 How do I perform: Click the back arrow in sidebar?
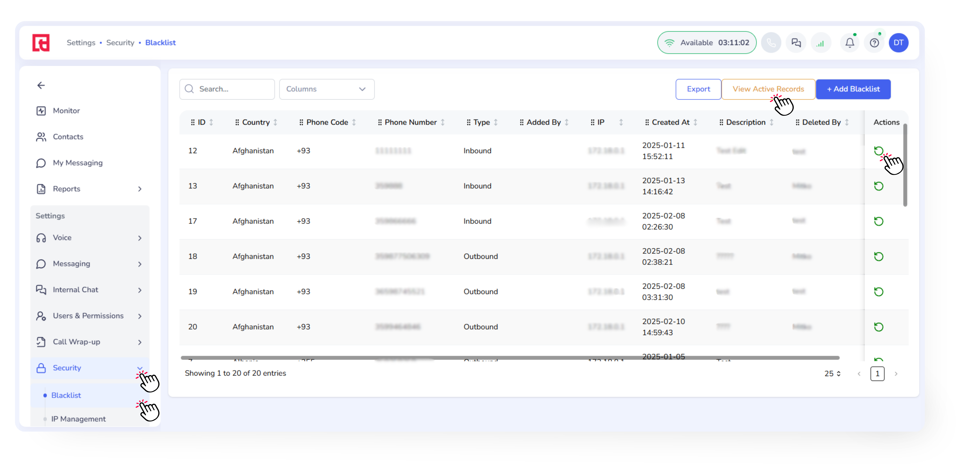[x=41, y=85]
